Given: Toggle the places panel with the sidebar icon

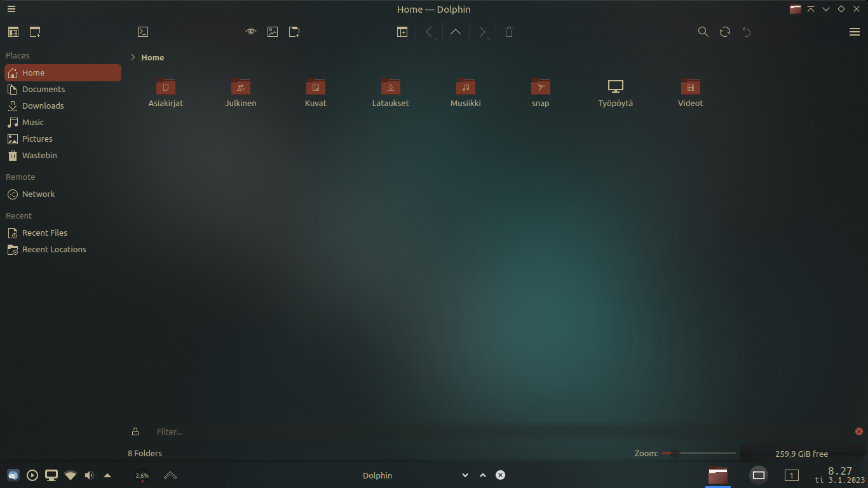Looking at the screenshot, I should (x=13, y=32).
